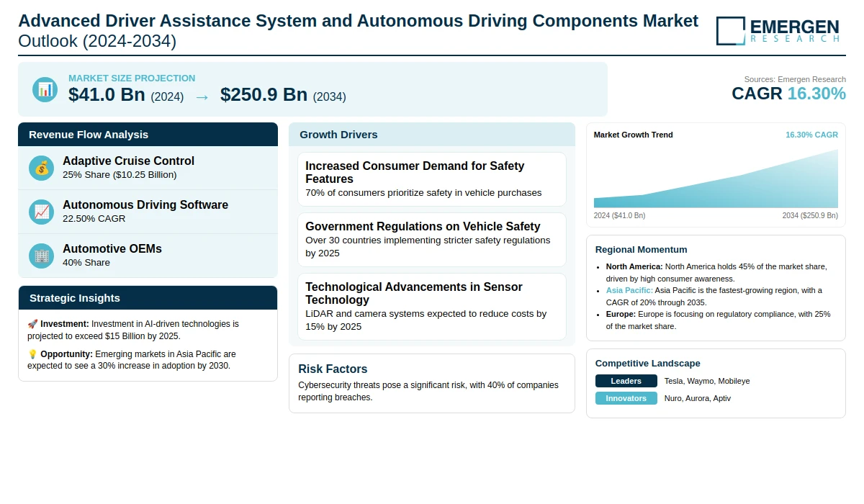Click the money bag Adaptive Cruise Control icon
This screenshot has height=504, width=864.
coord(42,168)
